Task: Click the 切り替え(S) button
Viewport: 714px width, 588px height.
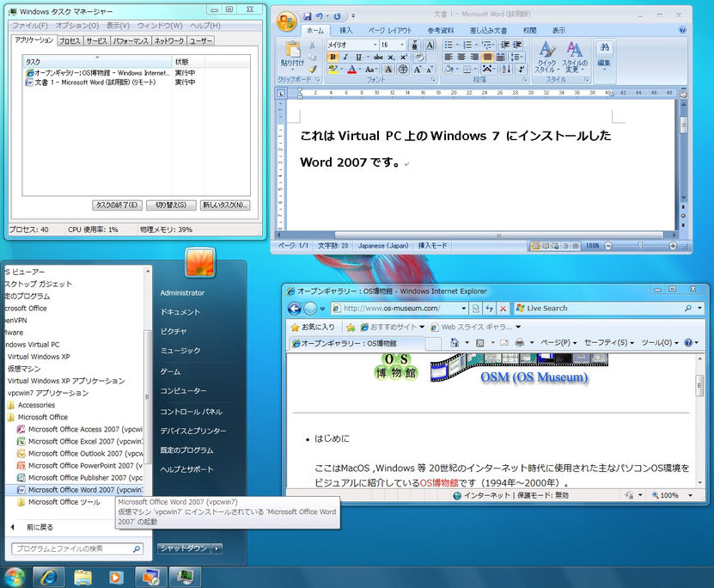Action: [171, 205]
